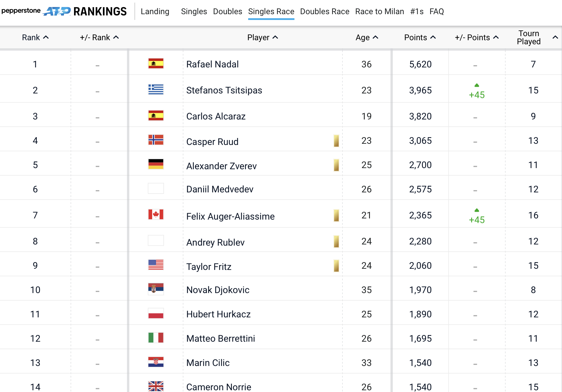Open the FAQ tab
Screen dimensions: 562x392
[x=436, y=12]
